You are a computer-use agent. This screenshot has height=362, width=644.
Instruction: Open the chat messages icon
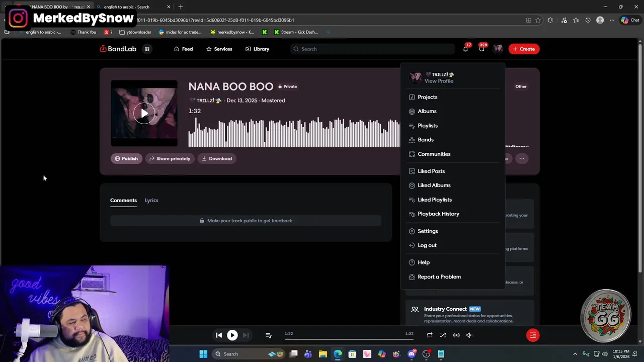click(x=481, y=49)
